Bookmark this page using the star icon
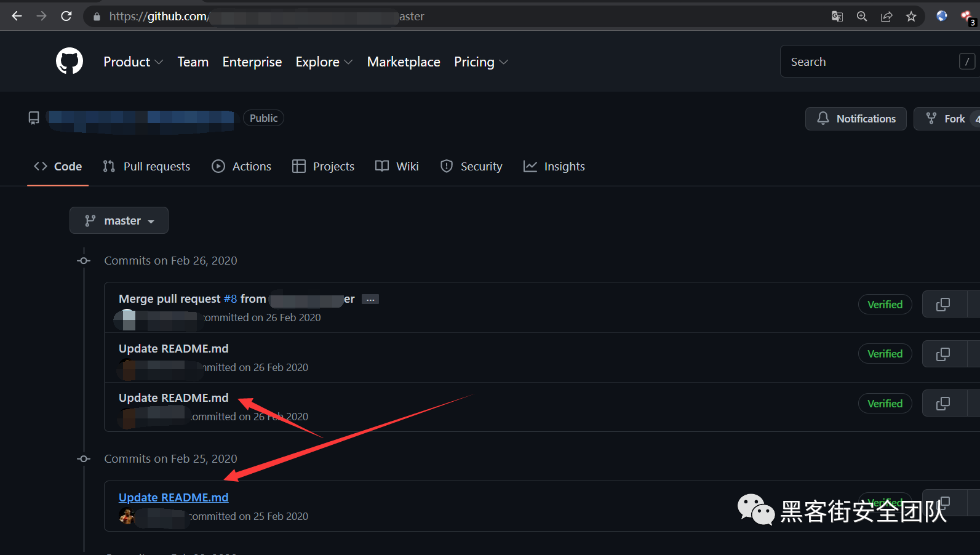The height and width of the screenshot is (555, 980). (911, 17)
